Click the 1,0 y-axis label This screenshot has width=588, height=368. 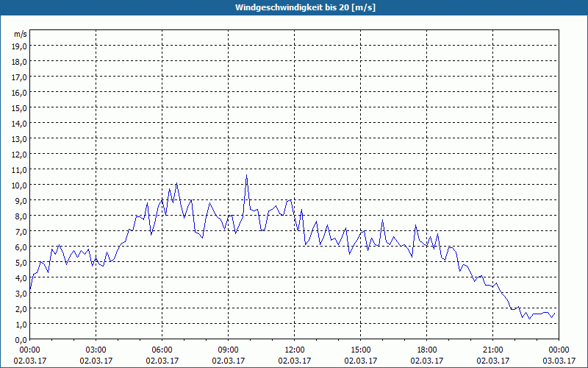21,325
